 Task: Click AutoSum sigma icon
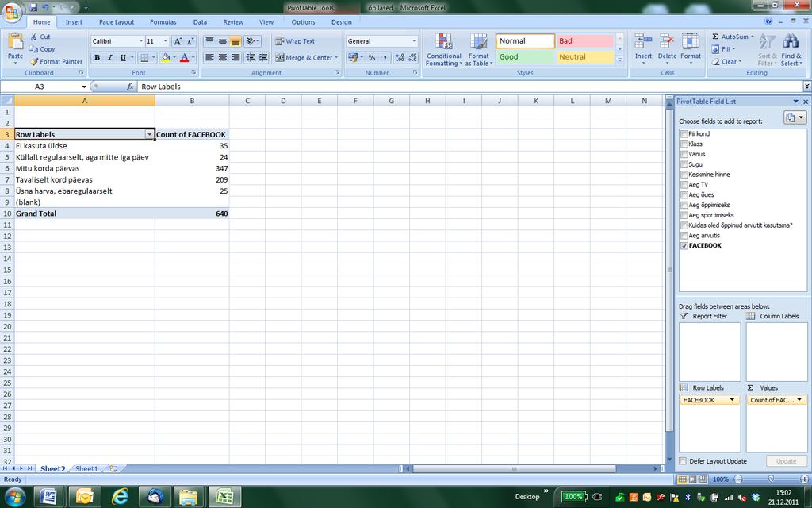coord(715,37)
